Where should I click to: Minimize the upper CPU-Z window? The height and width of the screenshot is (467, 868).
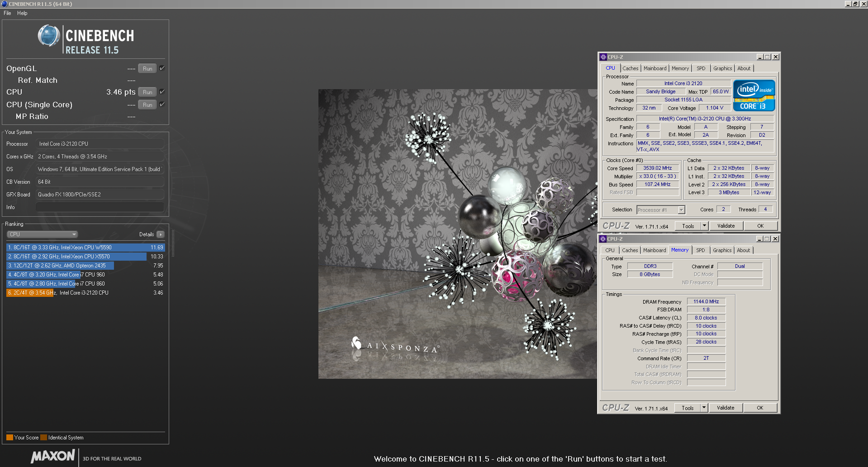click(x=760, y=57)
